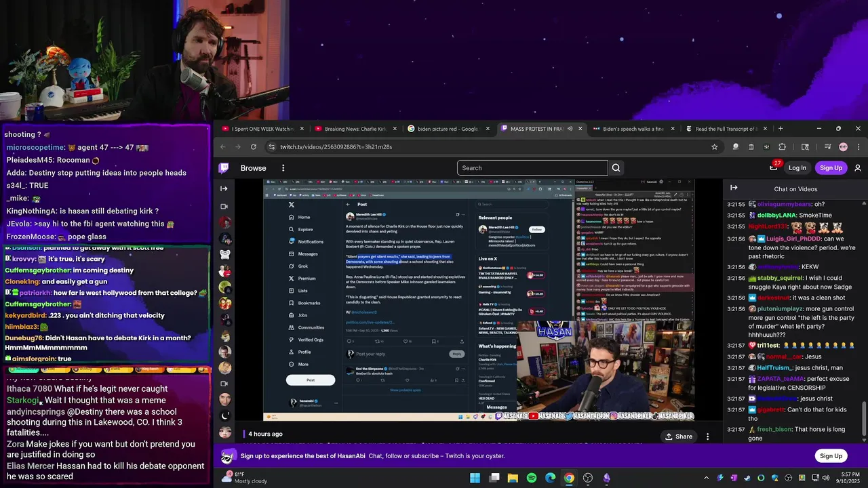The height and width of the screenshot is (488, 868).
Task: Click the HasanAbi video player
Action: [x=479, y=300]
